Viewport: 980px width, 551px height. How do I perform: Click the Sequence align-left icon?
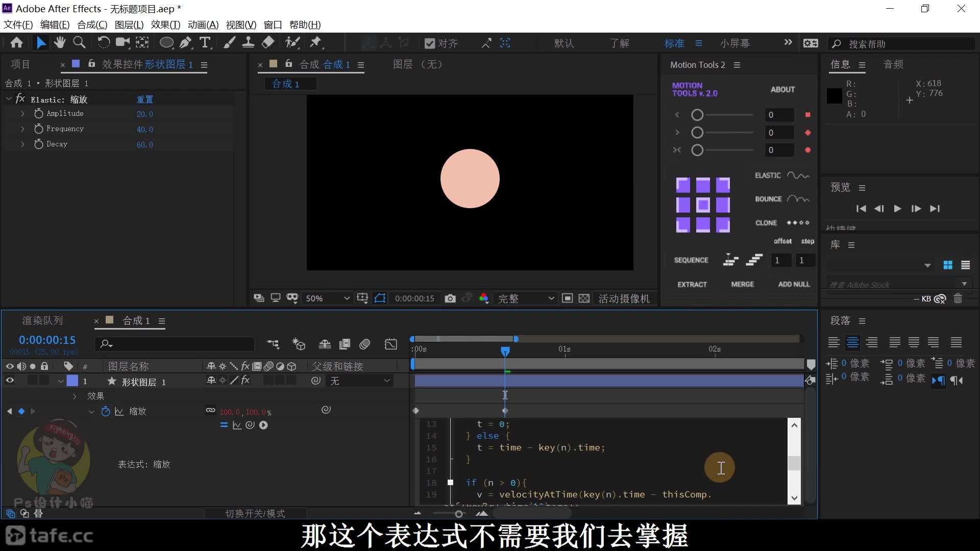pos(730,260)
